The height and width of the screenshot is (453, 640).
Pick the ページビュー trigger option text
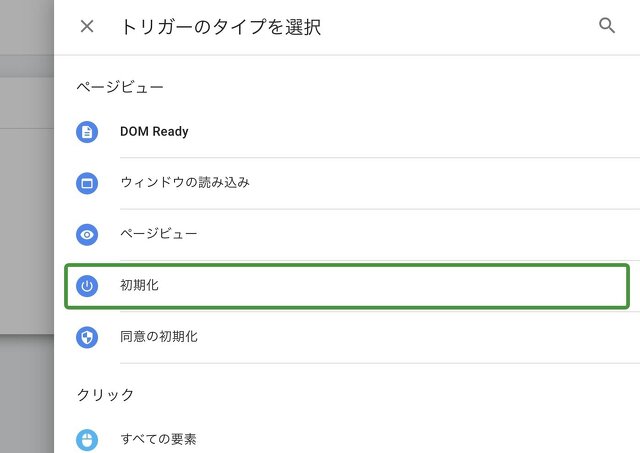point(158,234)
